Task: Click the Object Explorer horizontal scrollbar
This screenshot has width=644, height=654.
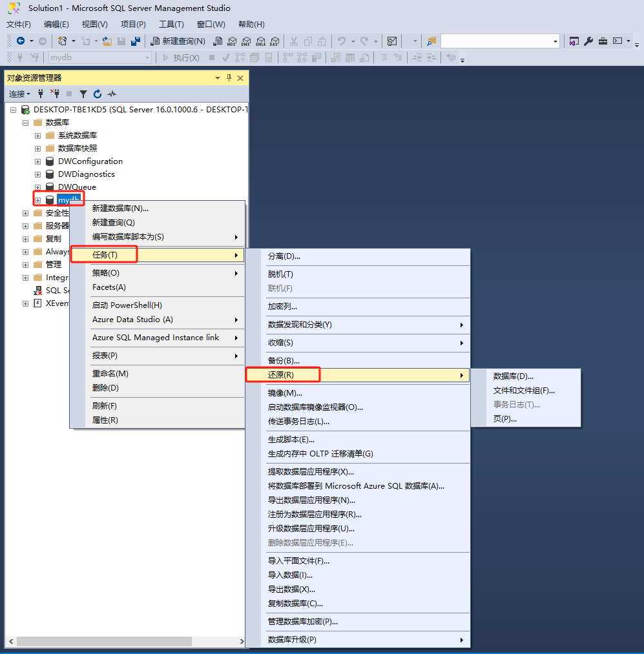Action: [105, 641]
